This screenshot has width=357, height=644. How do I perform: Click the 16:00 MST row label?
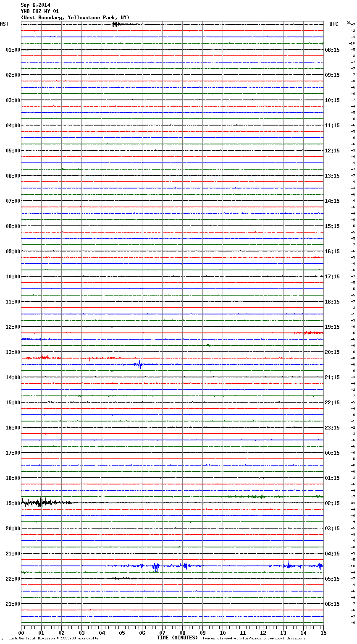coord(13,428)
